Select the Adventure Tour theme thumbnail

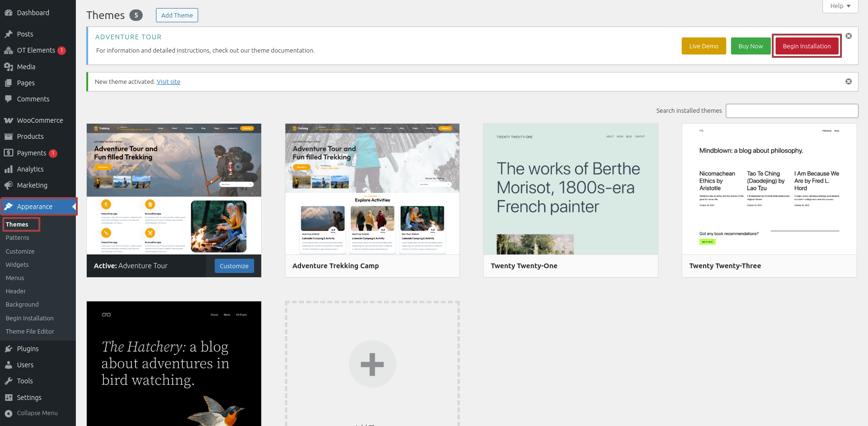[174, 189]
